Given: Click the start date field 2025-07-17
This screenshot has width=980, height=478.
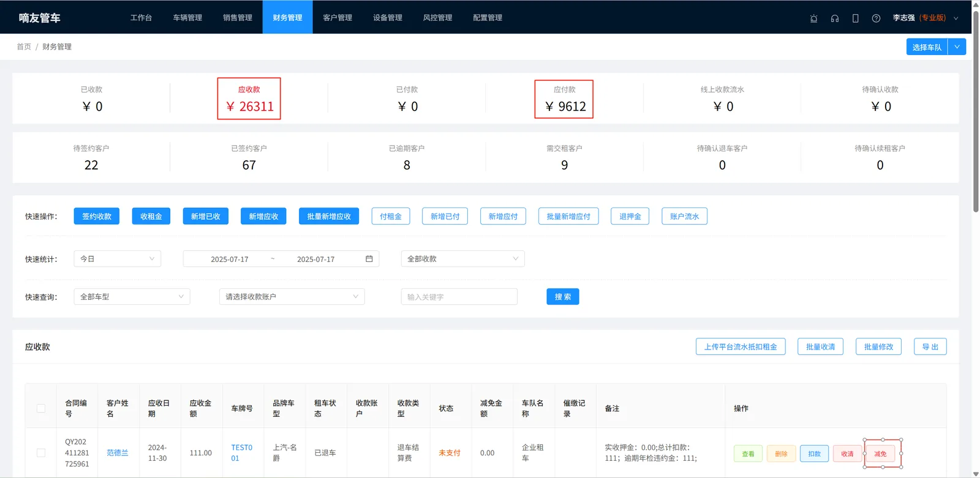Looking at the screenshot, I should tap(230, 260).
